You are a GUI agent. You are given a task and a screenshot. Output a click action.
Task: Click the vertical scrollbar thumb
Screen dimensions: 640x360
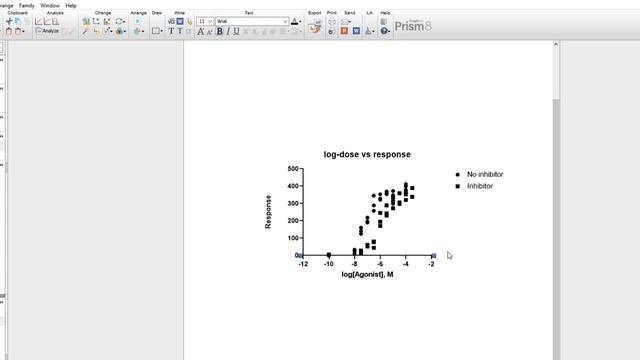556,229
